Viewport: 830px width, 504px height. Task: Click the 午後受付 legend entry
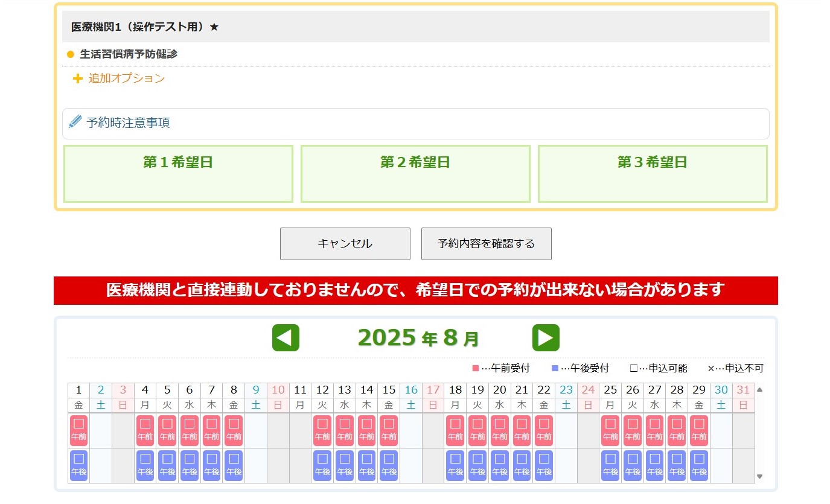tap(580, 368)
